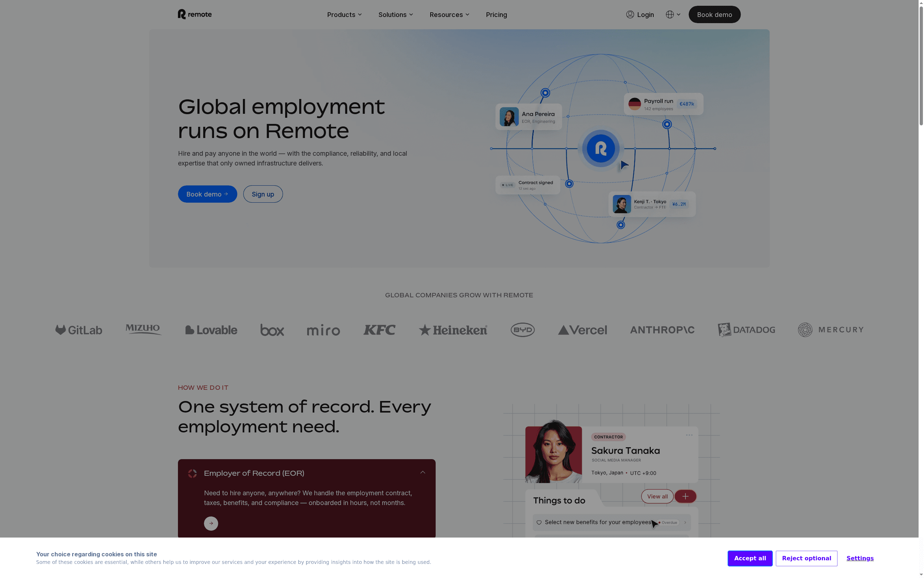Click the central Remote R globe icon

point(601,148)
